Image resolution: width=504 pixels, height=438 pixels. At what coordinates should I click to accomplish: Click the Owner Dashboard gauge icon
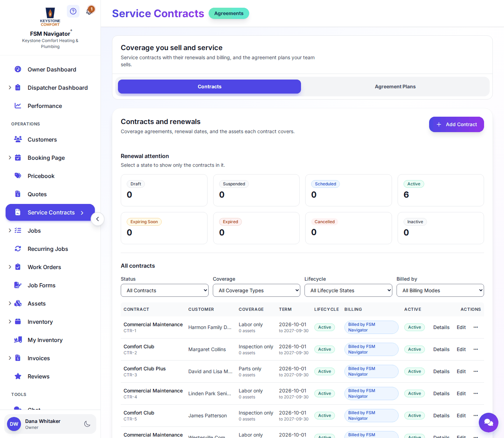click(x=18, y=69)
